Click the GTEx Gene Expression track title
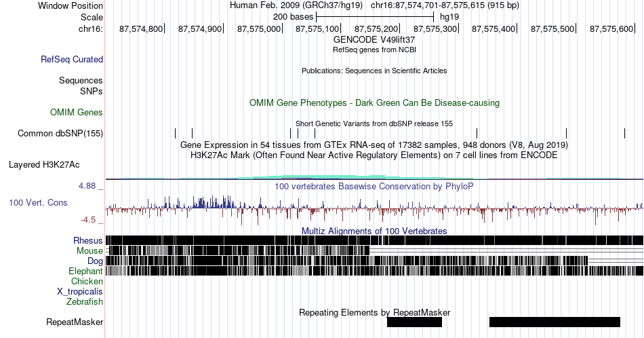Screen dimensions: 644x338 click(x=374, y=145)
